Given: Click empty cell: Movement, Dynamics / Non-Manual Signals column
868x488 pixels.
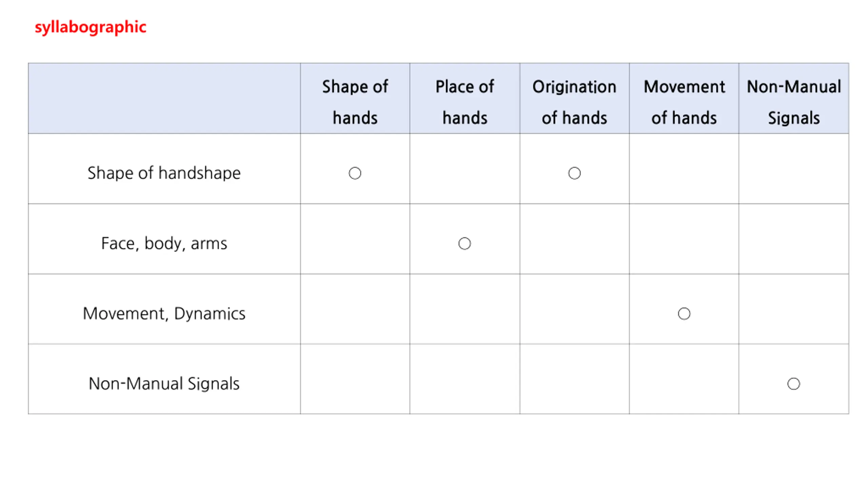Looking at the screenshot, I should [x=794, y=309].
